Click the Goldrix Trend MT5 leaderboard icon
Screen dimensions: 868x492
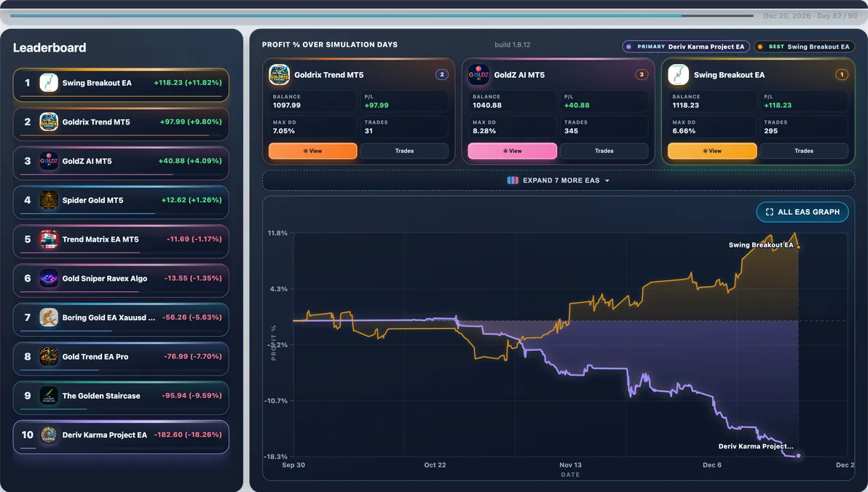tap(49, 122)
